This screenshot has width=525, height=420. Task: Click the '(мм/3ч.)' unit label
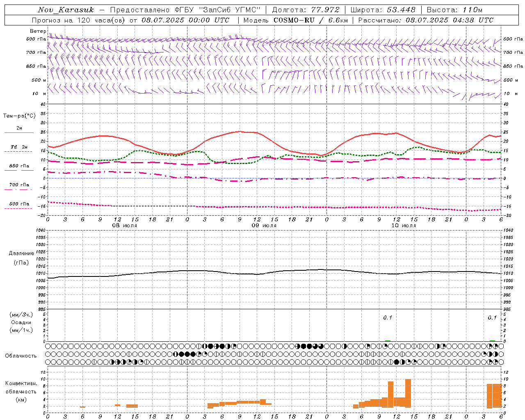21,315
